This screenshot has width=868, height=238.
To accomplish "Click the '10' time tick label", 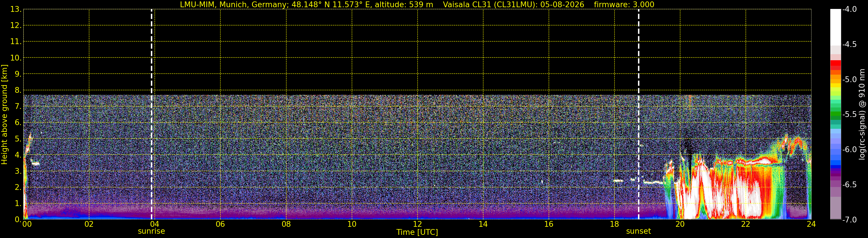I will coord(352,224).
